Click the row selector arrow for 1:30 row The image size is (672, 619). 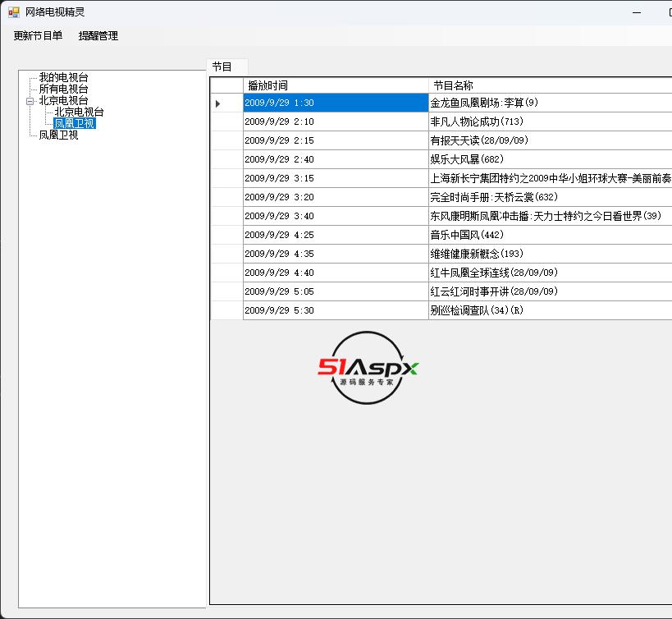coord(226,103)
